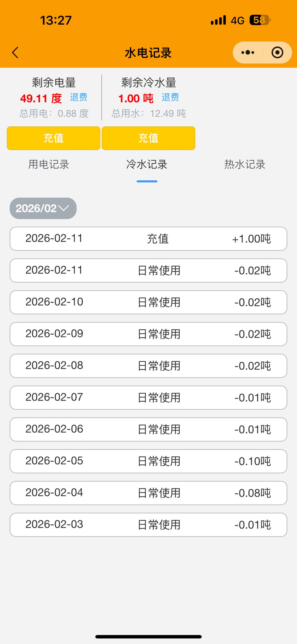Tap the mini program close circle icon
Screen dimensions: 297x644
point(277,53)
